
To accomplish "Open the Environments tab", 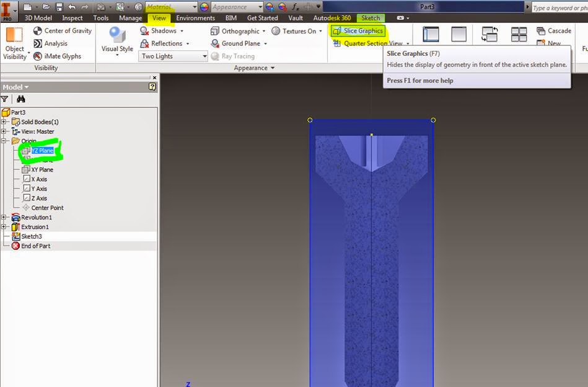I will coord(195,18).
